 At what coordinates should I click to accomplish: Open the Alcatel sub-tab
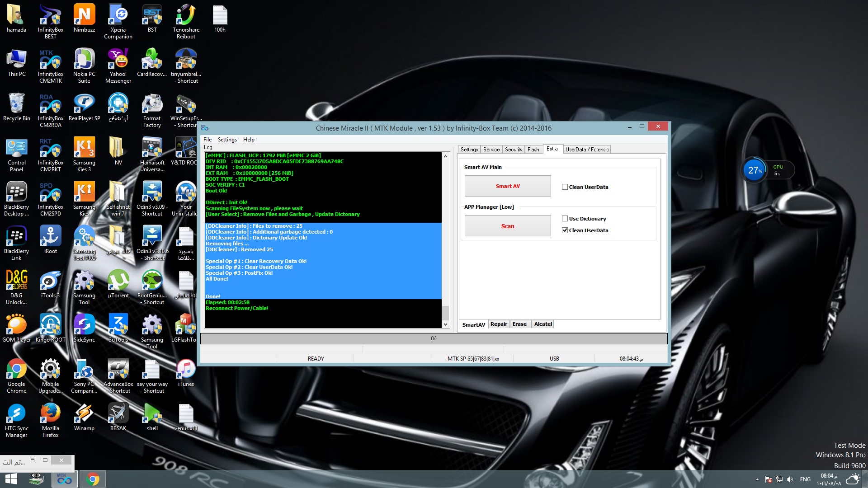click(543, 324)
